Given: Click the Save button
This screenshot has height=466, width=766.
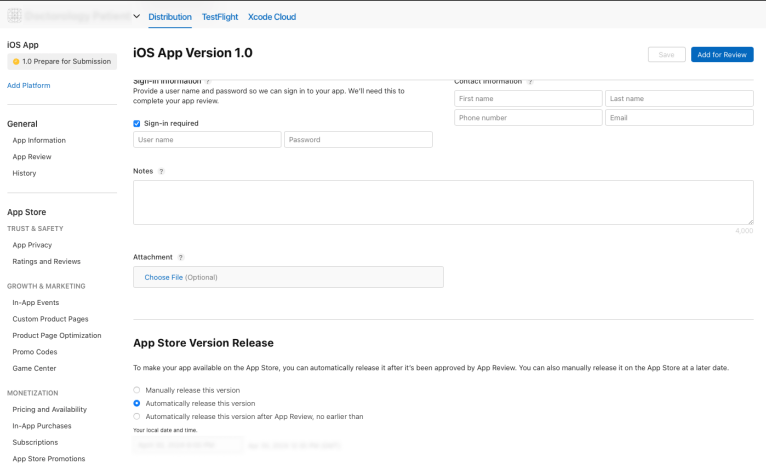Looking at the screenshot, I should 666,55.
